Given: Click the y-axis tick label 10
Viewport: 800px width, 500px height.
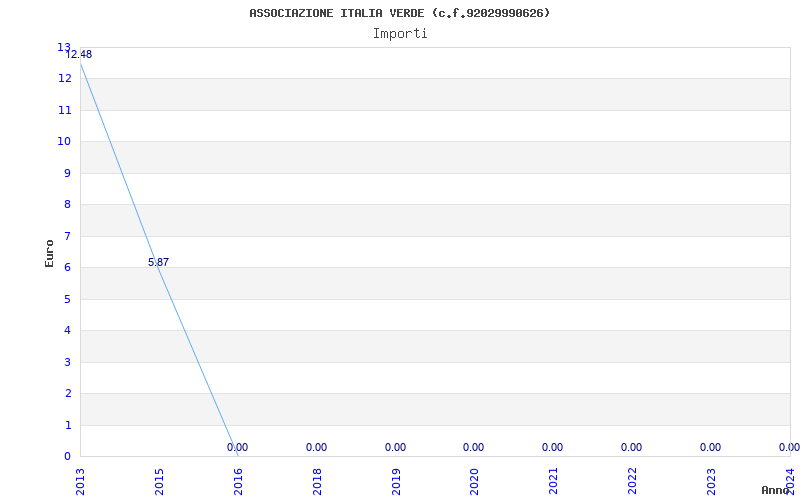Looking at the screenshot, I should click(x=64, y=141).
